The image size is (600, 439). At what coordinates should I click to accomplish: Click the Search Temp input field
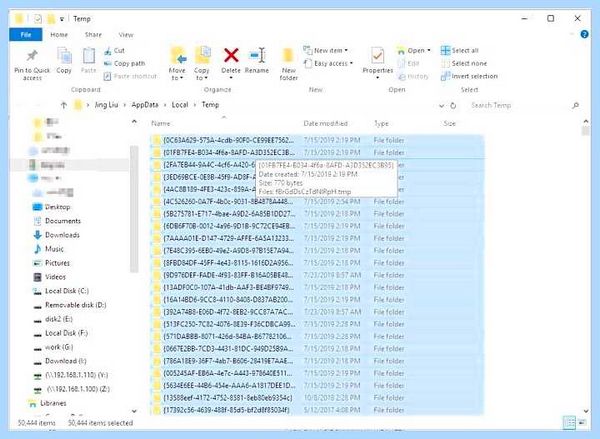tap(520, 105)
